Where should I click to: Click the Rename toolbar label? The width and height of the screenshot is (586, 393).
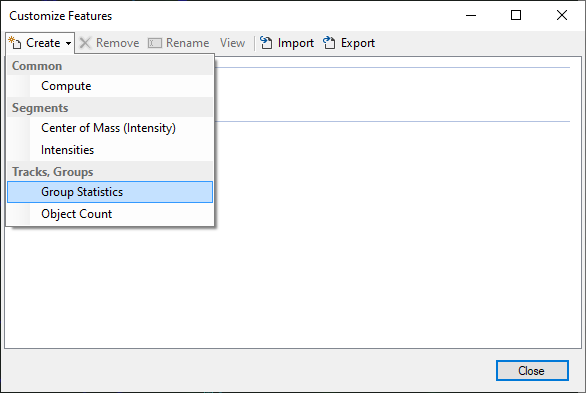point(188,43)
